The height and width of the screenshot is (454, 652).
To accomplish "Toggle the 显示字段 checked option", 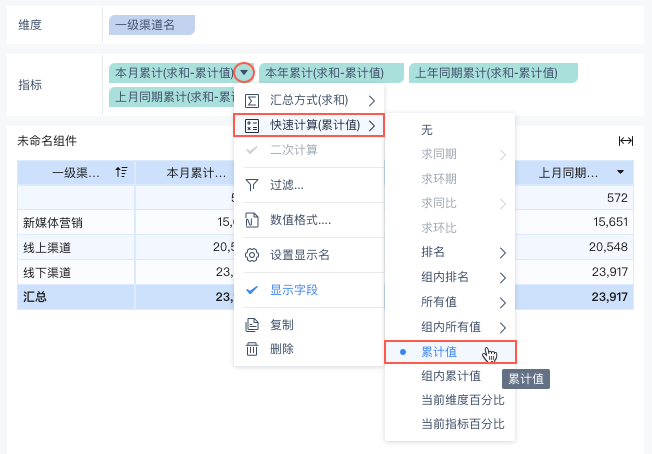I will (x=294, y=290).
